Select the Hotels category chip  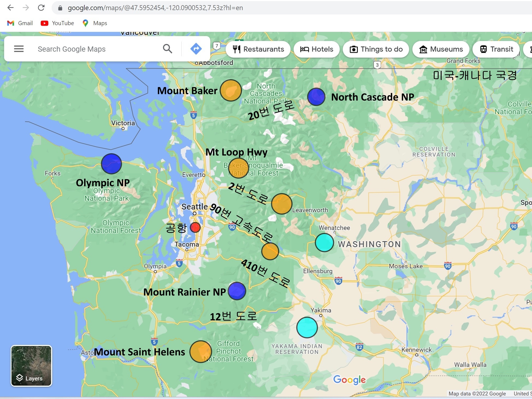[317, 49]
